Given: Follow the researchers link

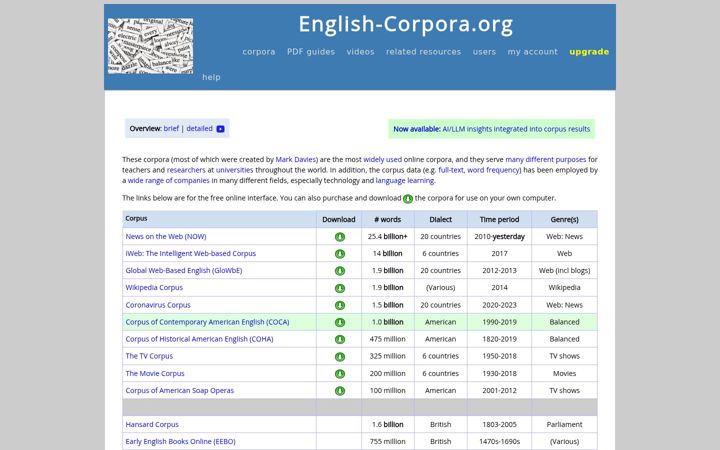Looking at the screenshot, I should click(x=186, y=170).
